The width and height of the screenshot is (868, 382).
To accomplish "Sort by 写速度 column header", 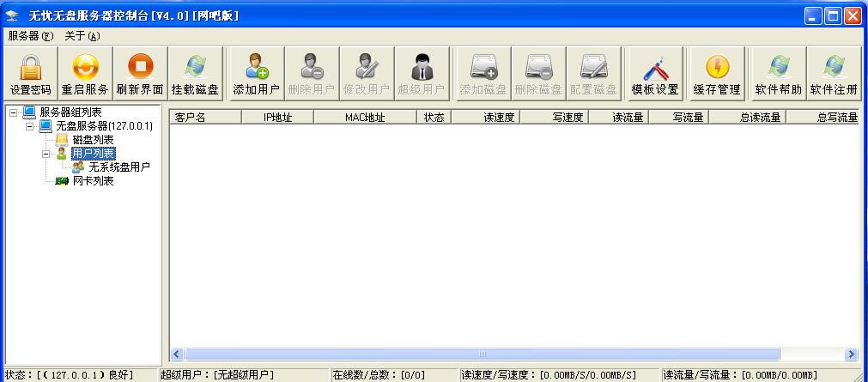I will pyautogui.click(x=554, y=117).
